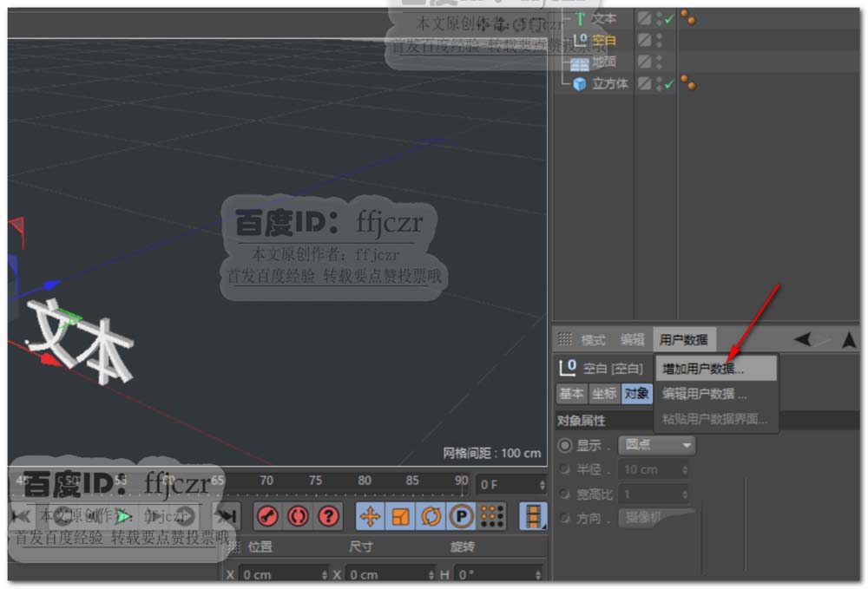The width and height of the screenshot is (868, 589).
Task: Toggle visibility dots for 文本 object
Action: (x=659, y=18)
